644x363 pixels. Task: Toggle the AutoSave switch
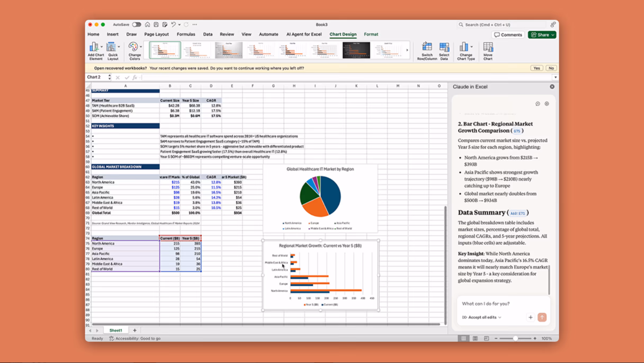pos(137,24)
